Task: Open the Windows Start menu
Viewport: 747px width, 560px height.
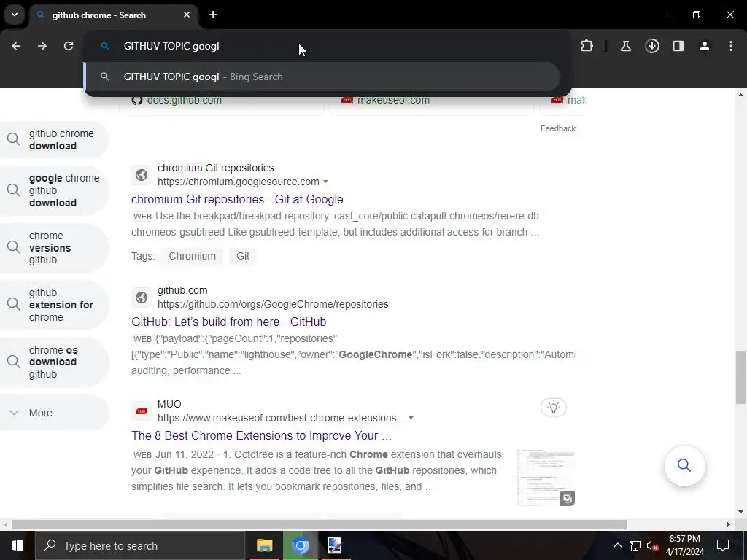Action: pyautogui.click(x=18, y=545)
